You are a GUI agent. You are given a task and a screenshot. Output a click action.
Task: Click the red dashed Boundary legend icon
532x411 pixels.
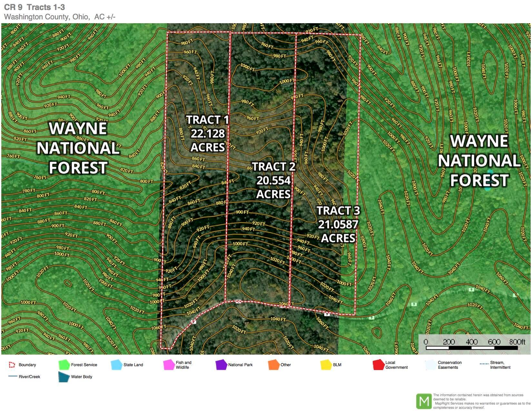pos(12,365)
